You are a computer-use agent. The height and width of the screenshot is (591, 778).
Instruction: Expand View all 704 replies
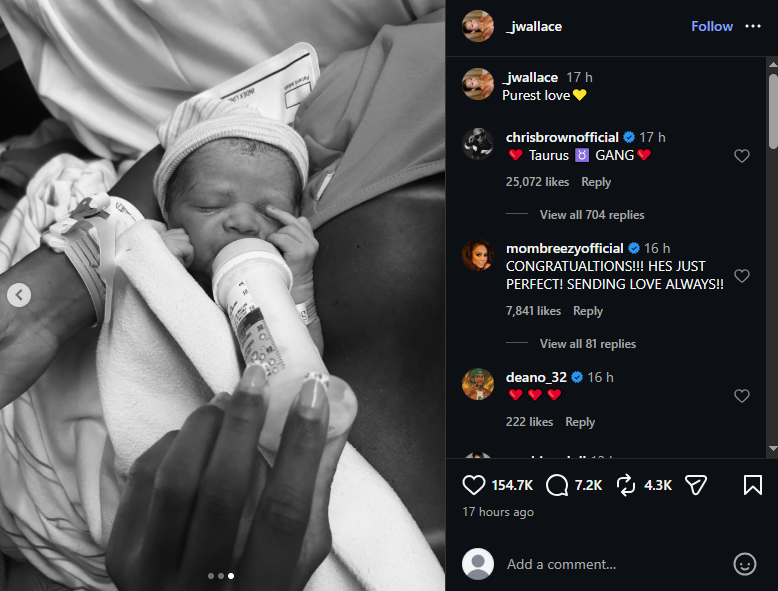(592, 215)
